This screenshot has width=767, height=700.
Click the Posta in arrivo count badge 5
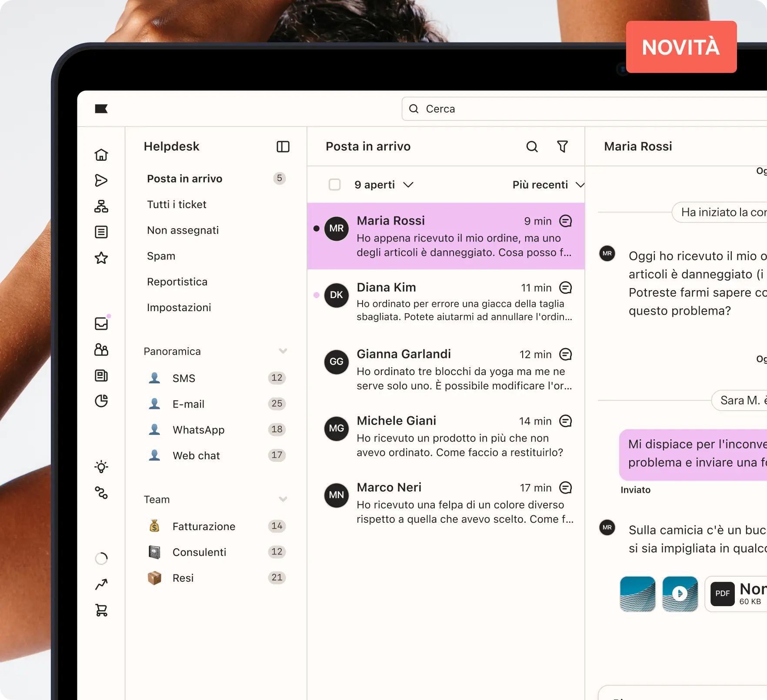[x=279, y=178]
